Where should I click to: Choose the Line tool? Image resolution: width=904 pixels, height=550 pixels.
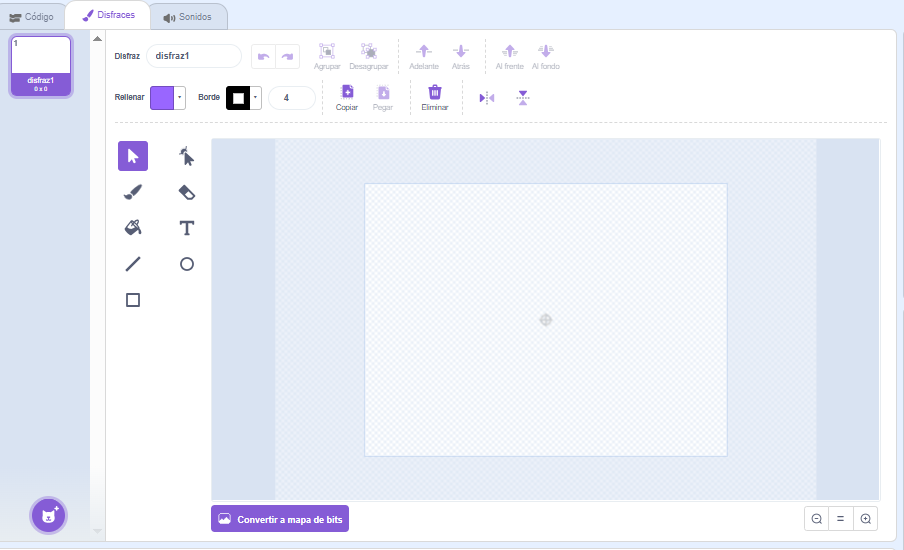point(133,264)
